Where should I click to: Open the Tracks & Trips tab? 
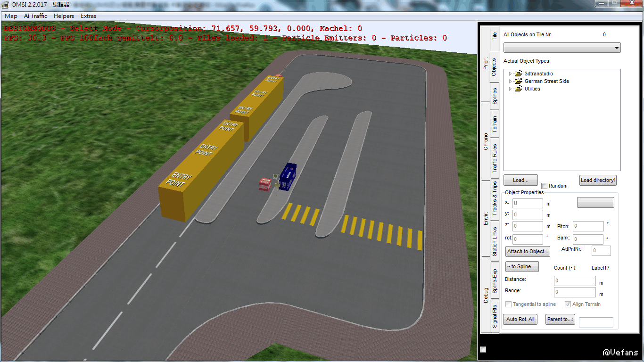(x=495, y=198)
